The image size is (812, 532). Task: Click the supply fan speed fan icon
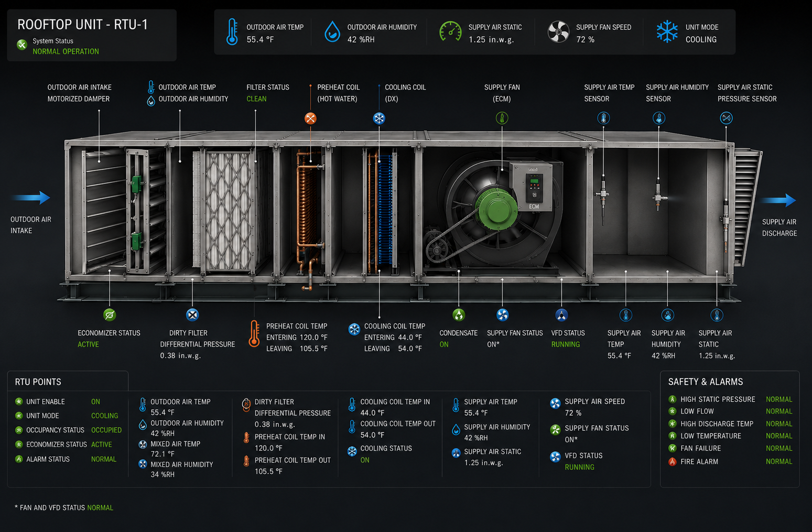[x=558, y=32]
